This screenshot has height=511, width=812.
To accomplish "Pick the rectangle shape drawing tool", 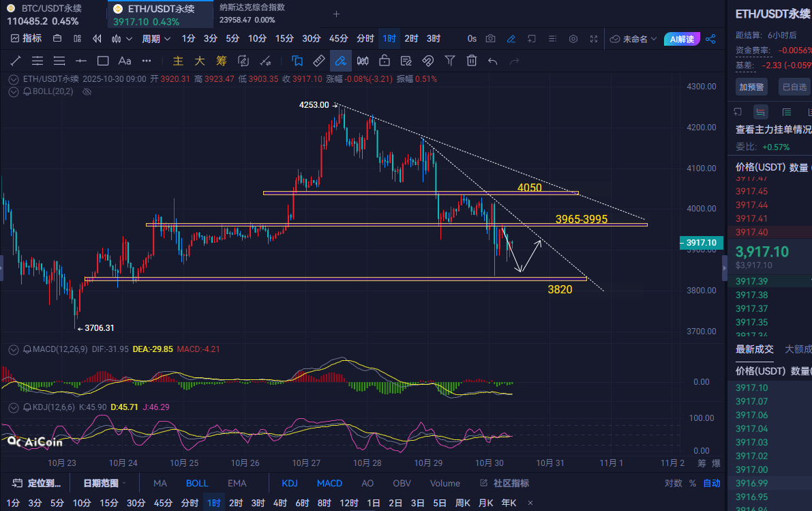I will tap(103, 61).
